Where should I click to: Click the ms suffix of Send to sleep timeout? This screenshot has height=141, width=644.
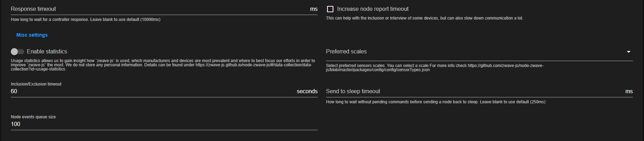629,91
